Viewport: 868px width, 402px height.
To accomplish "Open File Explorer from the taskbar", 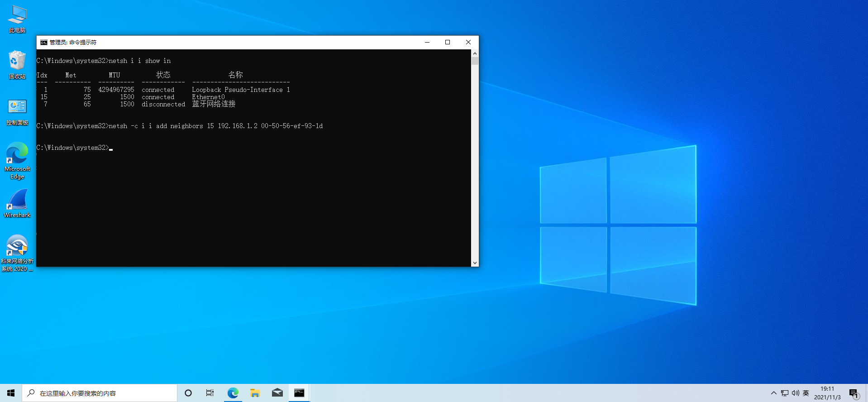I will point(255,393).
